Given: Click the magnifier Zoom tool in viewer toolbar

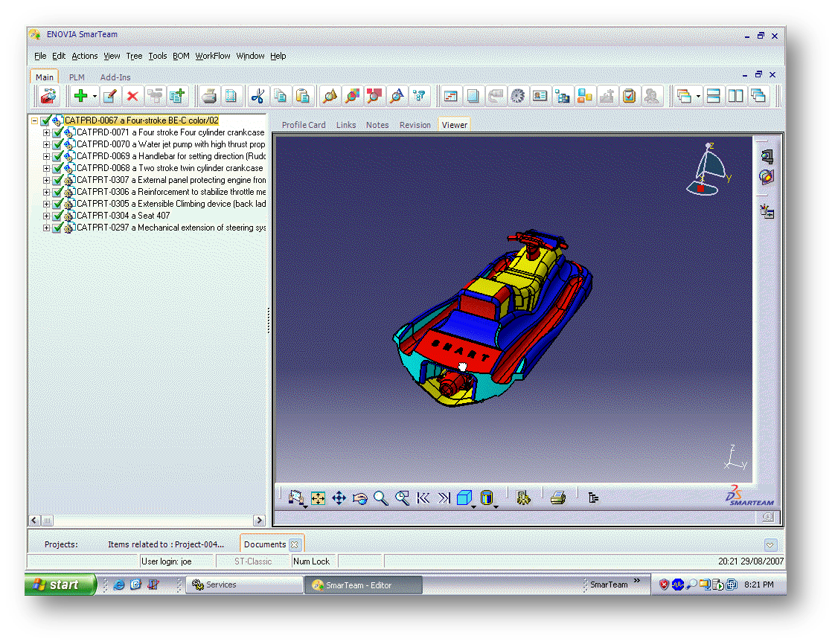Looking at the screenshot, I should (x=381, y=498).
